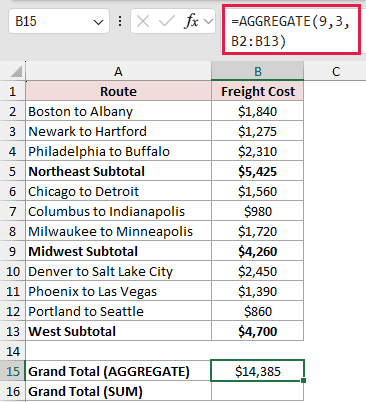Open the Insert Function fx icon
This screenshot has height=402, width=366.
click(x=191, y=22)
